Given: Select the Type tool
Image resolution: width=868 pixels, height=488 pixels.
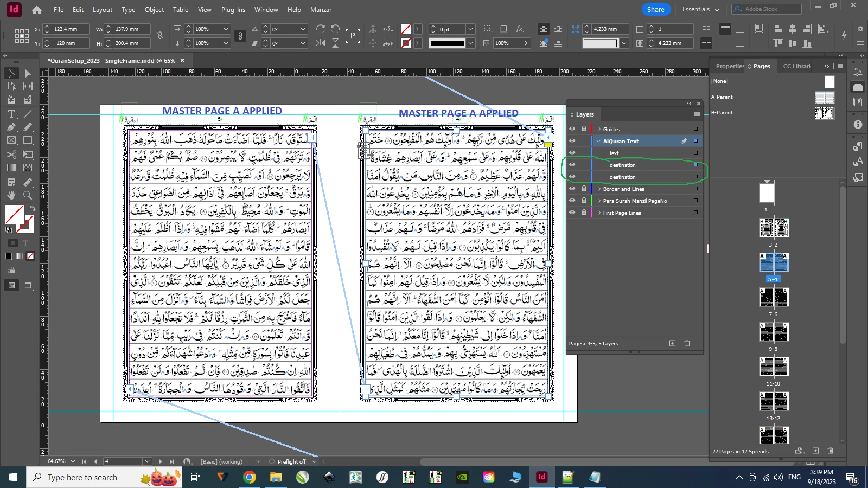Looking at the screenshot, I should (x=11, y=114).
